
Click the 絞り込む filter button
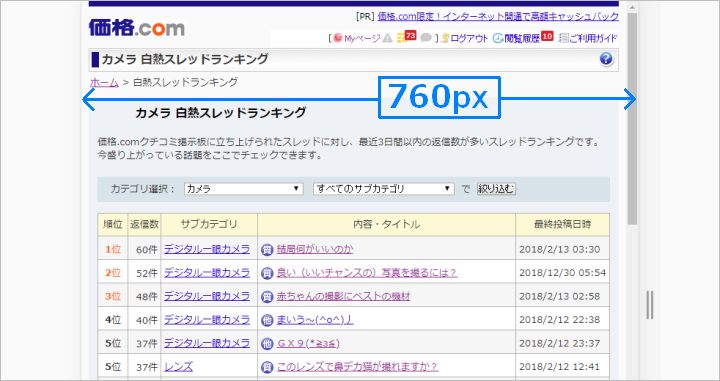(496, 189)
